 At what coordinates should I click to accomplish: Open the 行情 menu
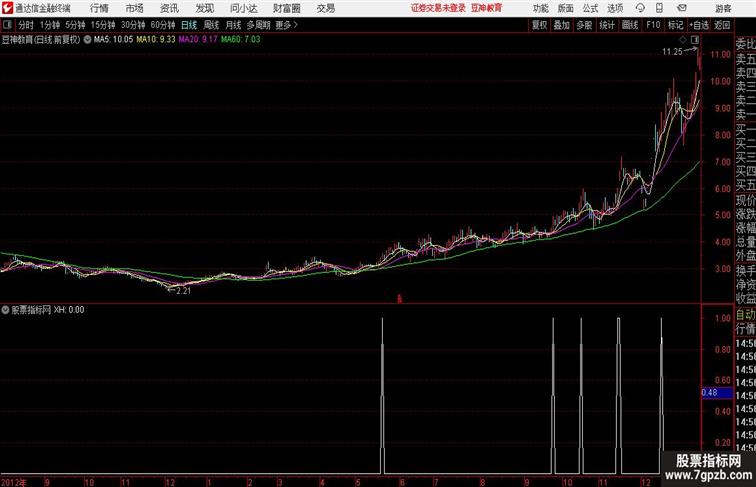[99, 8]
